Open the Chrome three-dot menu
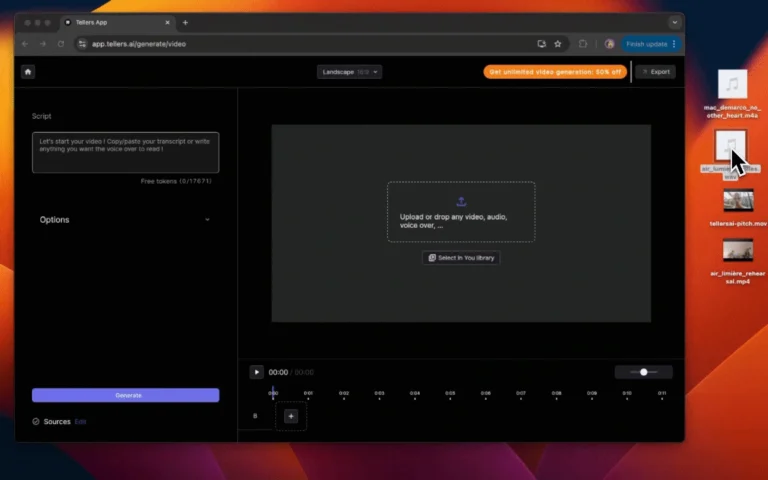This screenshot has width=768, height=480. tap(674, 44)
